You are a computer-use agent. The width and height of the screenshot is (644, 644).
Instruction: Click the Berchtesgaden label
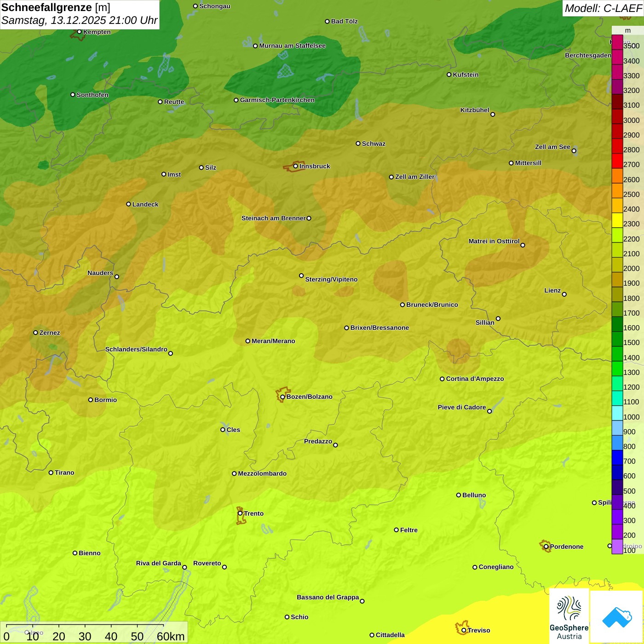[588, 55]
